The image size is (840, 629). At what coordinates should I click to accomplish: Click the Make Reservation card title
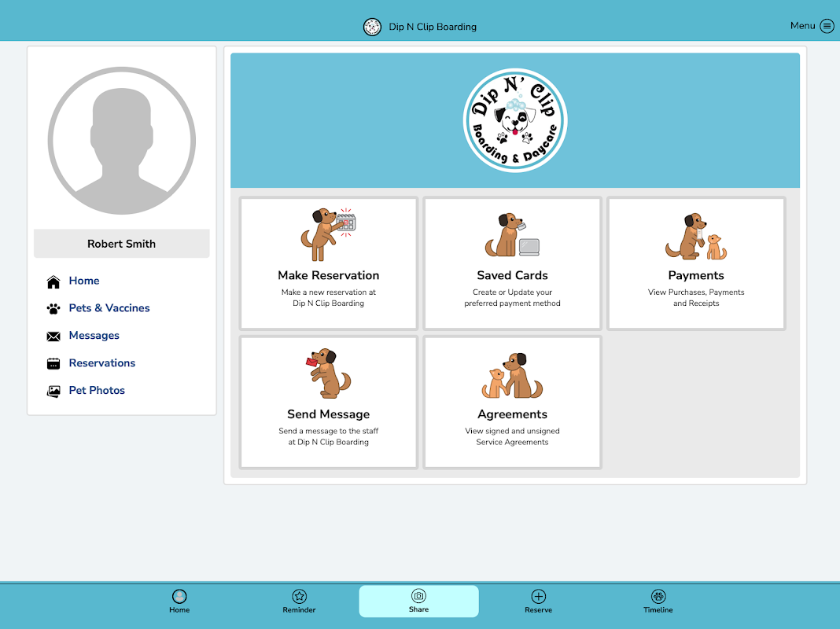pyautogui.click(x=329, y=275)
